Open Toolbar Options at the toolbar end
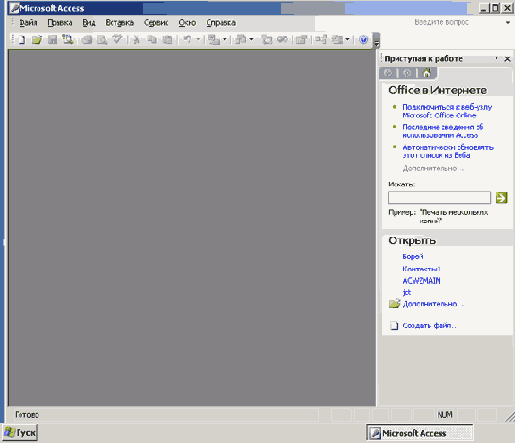This screenshot has width=515, height=443. 376,41
